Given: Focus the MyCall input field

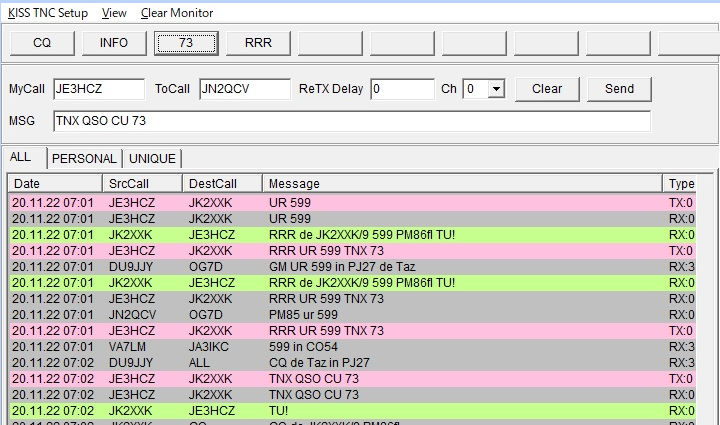Looking at the screenshot, I should (98, 89).
